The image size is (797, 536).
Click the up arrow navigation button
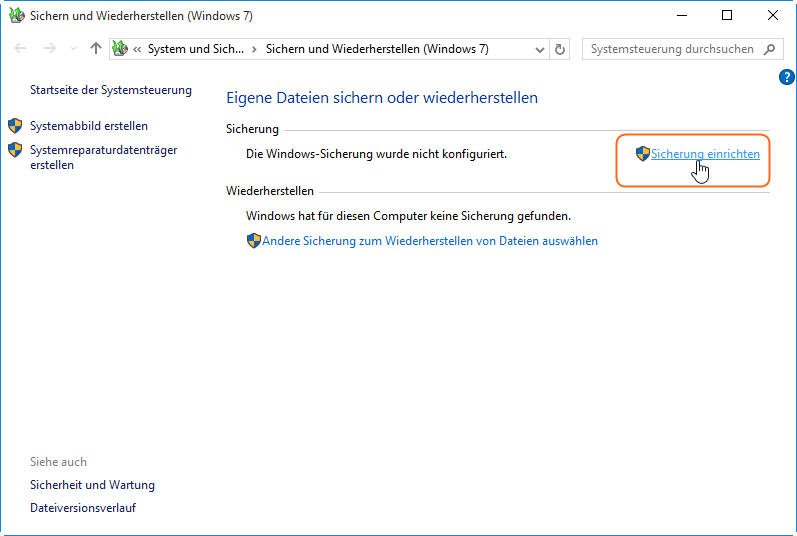[96, 49]
